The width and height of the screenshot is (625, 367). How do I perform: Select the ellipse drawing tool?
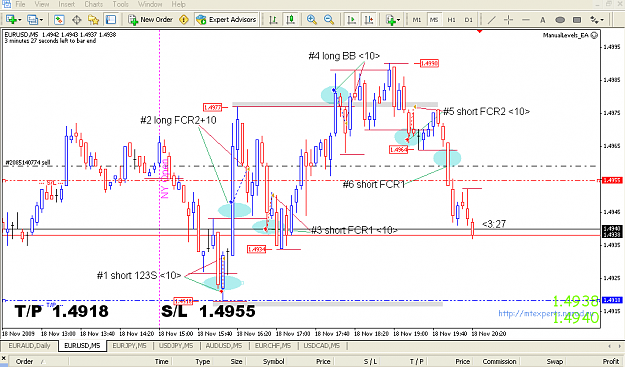click(560, 19)
